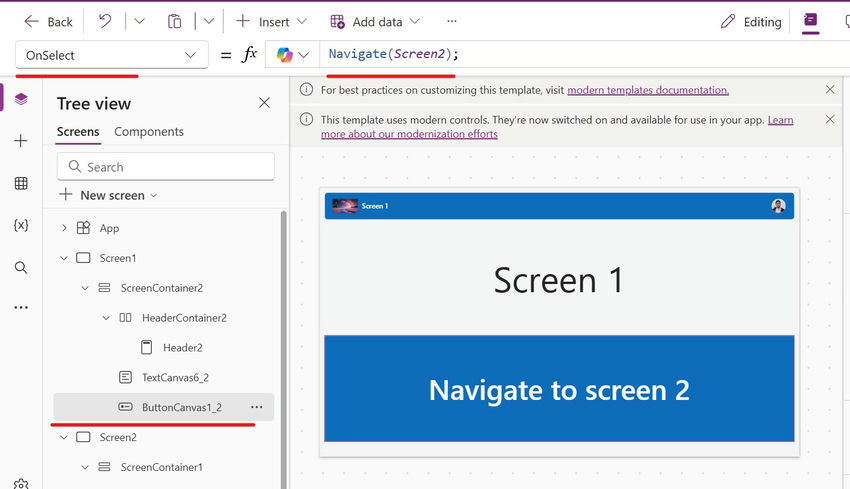The width and height of the screenshot is (850, 489).
Task: Click the TextCanvas6_2 text icon
Action: [x=125, y=377]
